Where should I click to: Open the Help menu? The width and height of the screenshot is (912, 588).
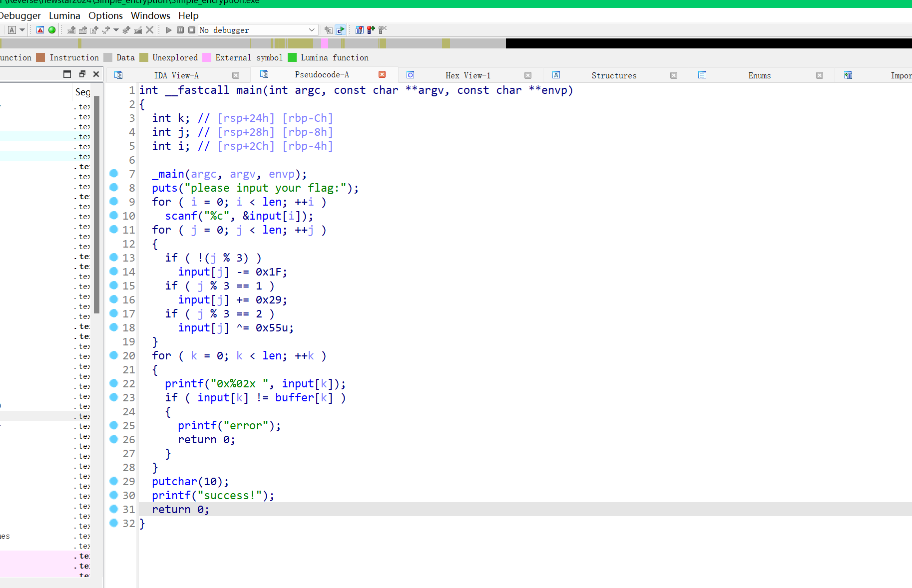[188, 15]
